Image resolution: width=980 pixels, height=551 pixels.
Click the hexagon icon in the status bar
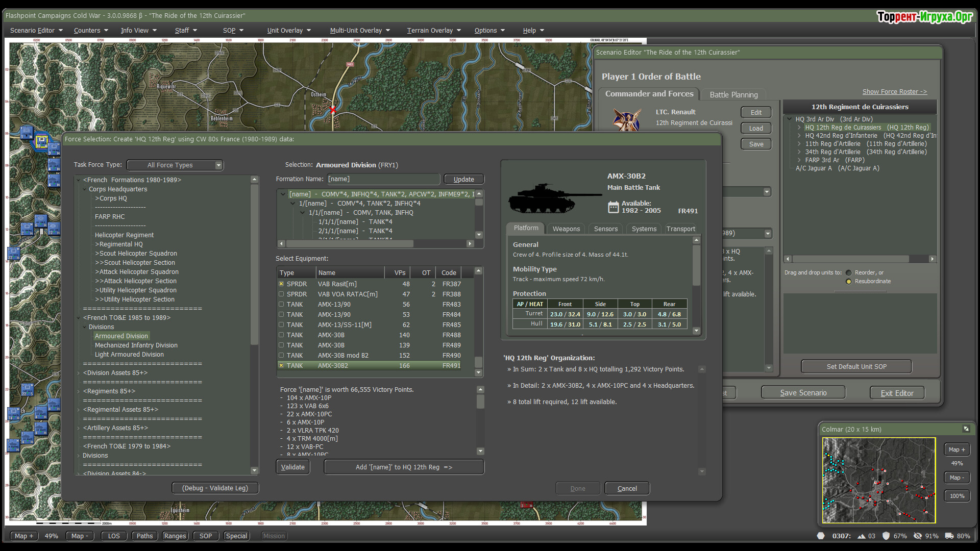(821, 536)
